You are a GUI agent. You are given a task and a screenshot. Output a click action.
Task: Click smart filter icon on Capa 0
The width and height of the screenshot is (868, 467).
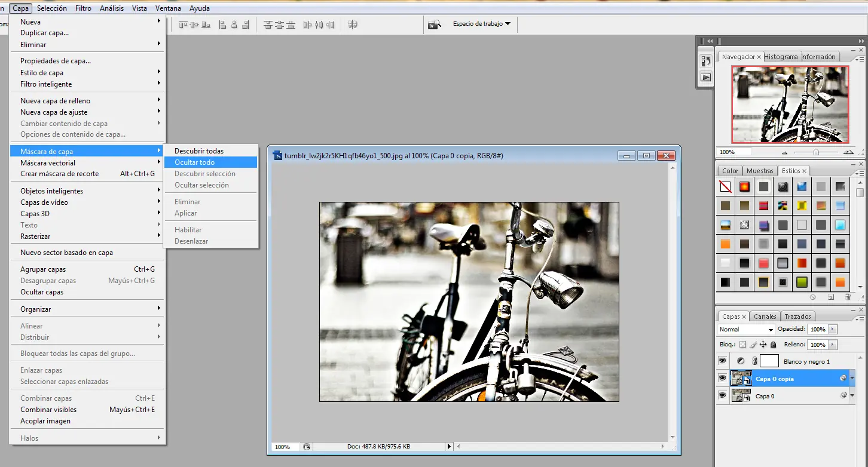pyautogui.click(x=843, y=395)
